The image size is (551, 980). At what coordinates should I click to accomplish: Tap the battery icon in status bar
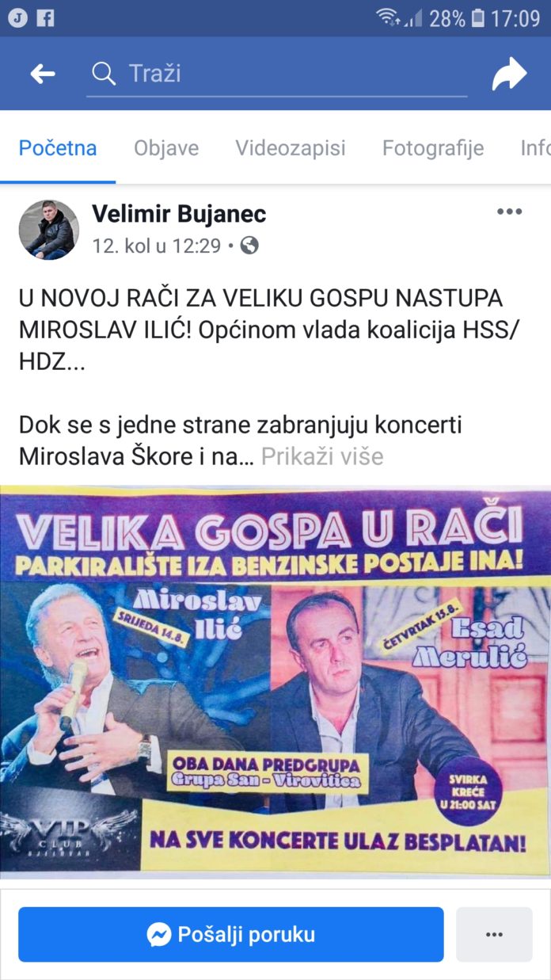point(477,17)
